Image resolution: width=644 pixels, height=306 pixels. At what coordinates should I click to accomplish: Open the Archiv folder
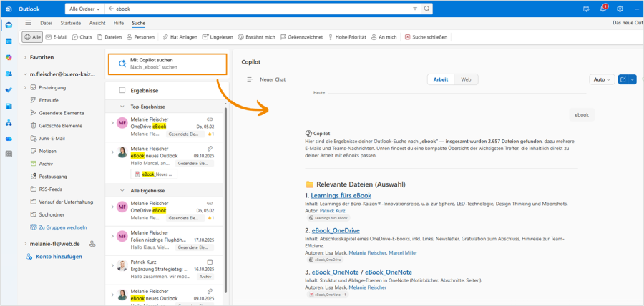pos(46,164)
